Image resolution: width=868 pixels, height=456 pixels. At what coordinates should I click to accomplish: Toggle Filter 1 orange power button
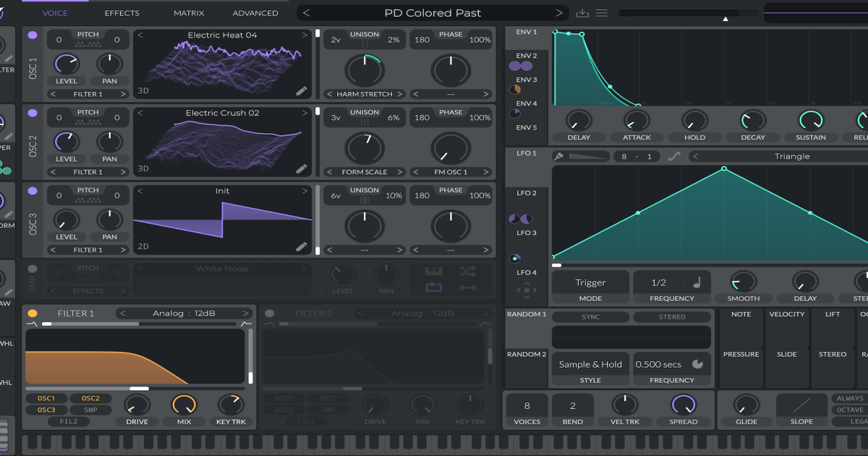click(33, 313)
